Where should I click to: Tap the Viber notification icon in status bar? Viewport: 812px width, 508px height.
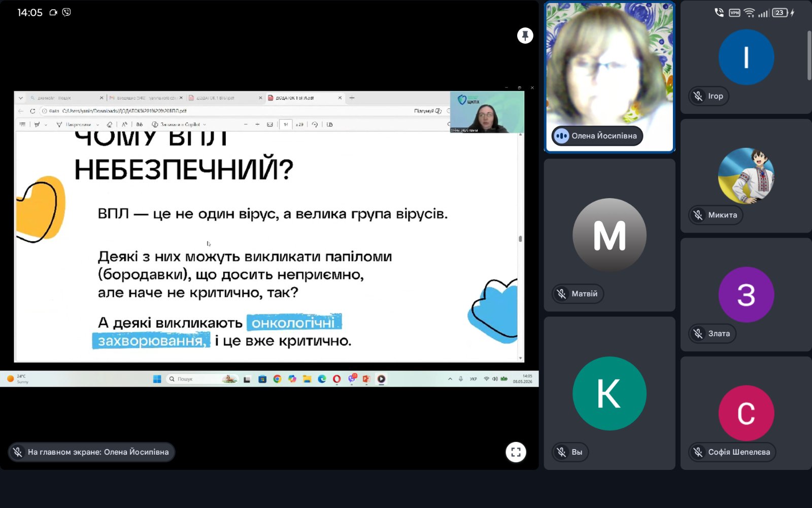tap(66, 12)
